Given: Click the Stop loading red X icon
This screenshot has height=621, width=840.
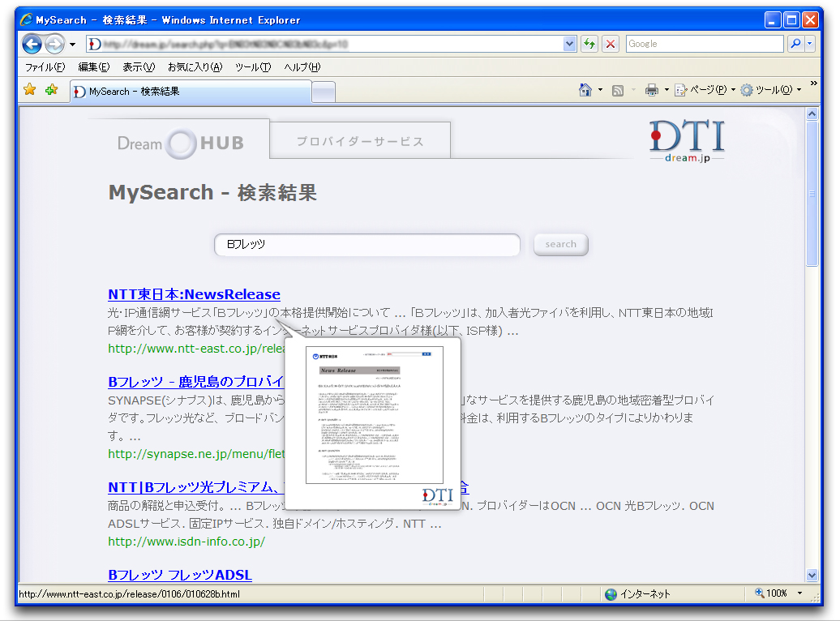Looking at the screenshot, I should tap(611, 44).
